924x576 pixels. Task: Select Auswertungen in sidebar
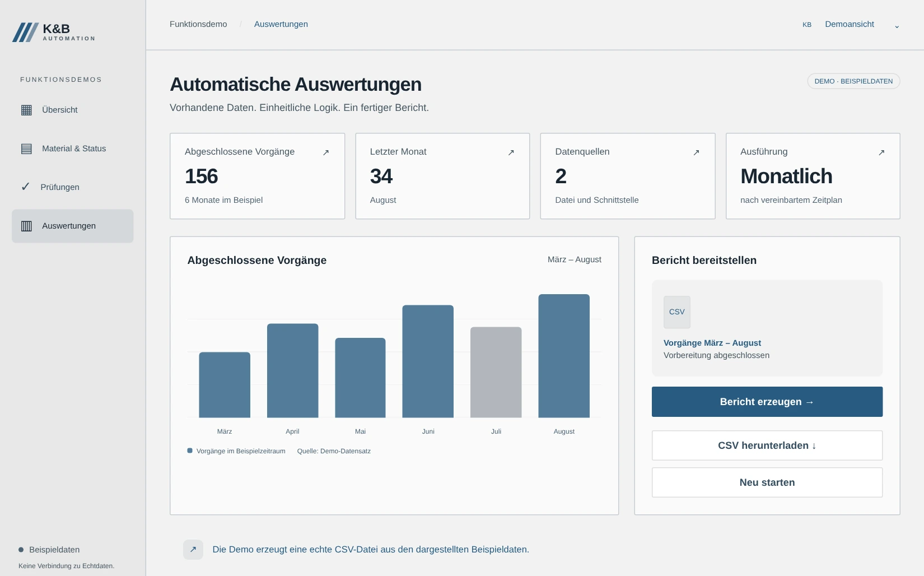(72, 226)
